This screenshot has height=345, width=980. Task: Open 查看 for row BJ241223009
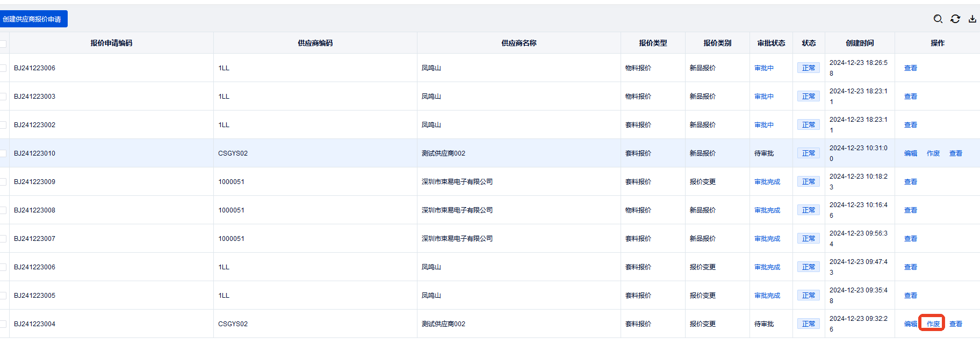[910, 182]
